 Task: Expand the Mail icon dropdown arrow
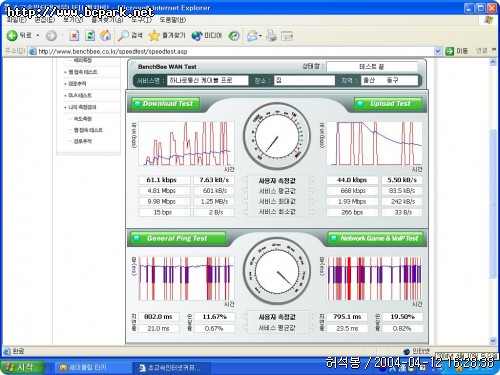pos(260,36)
